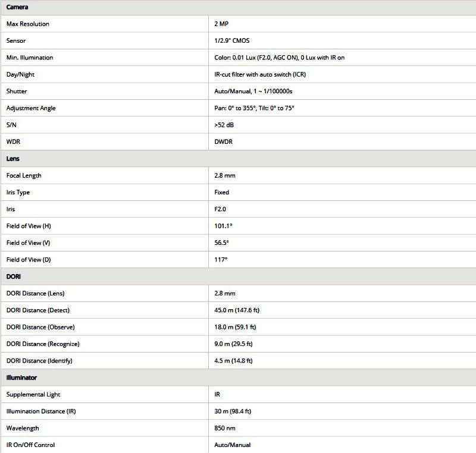Select the Adjustment Angle Pan/Tilt value

tap(255, 108)
